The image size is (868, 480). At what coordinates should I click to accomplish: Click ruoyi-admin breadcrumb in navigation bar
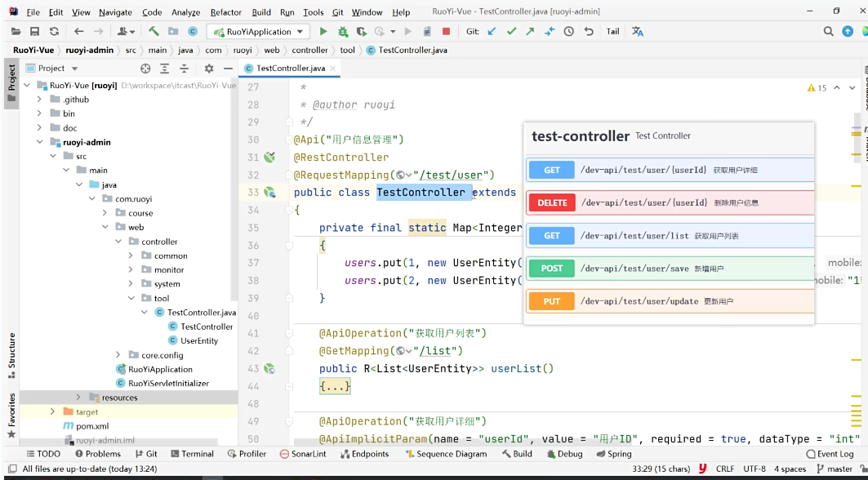point(89,50)
